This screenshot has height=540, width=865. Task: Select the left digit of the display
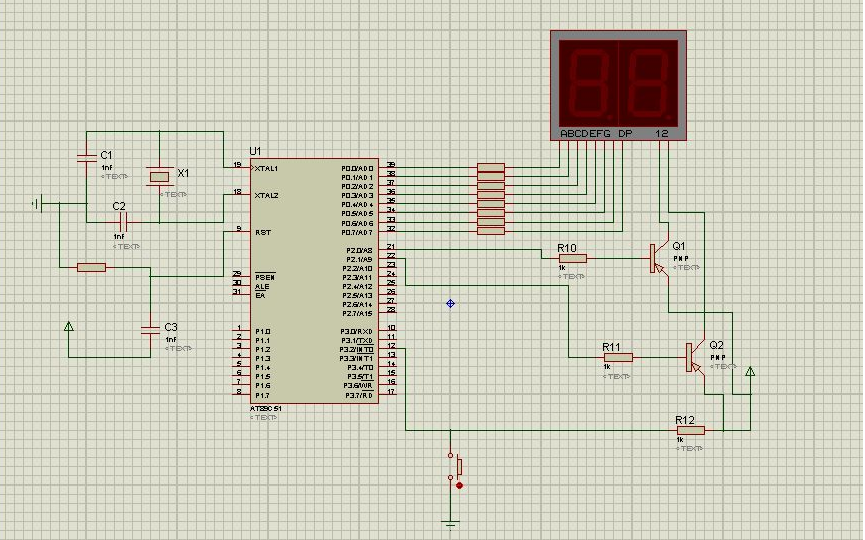(589, 84)
